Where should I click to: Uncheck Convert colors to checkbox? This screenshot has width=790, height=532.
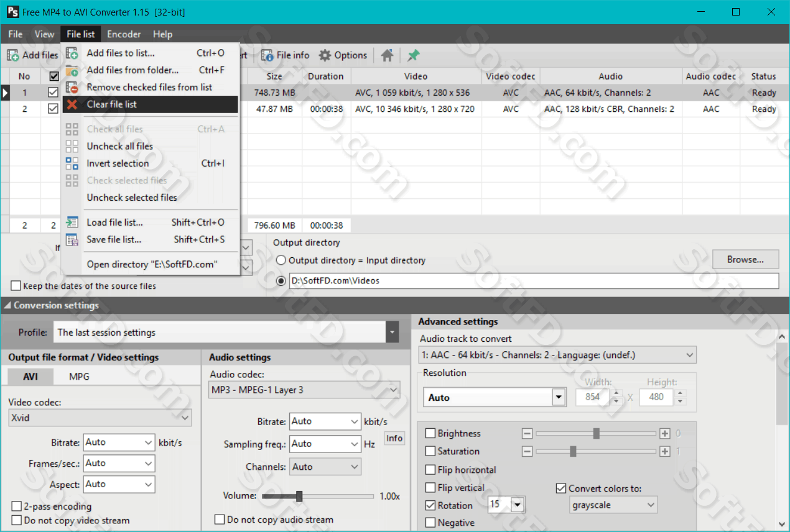coord(561,488)
